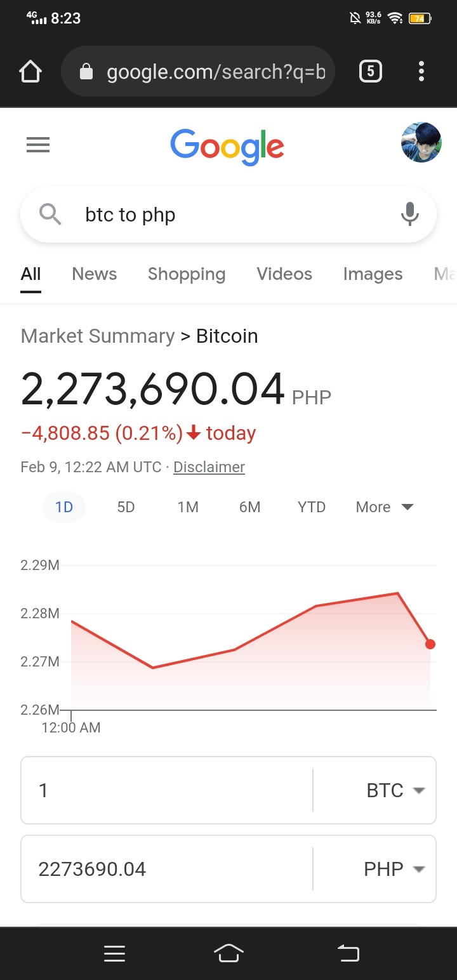Screen dimensions: 457x980
Task: Tap the Android home navigation button
Action: 228,953
